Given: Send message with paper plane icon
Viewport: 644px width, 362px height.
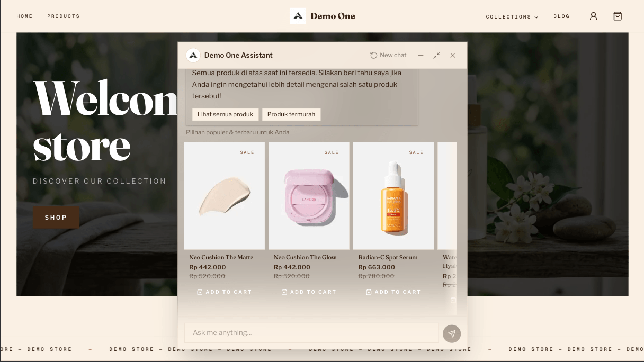Looking at the screenshot, I should click(x=452, y=333).
